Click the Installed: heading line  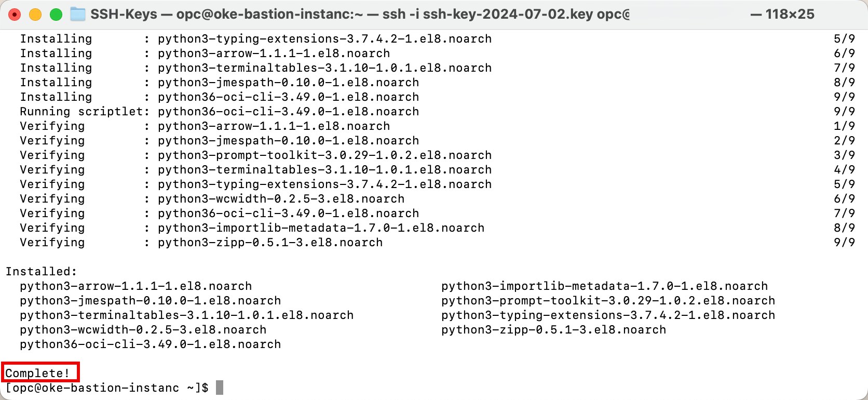(41, 271)
